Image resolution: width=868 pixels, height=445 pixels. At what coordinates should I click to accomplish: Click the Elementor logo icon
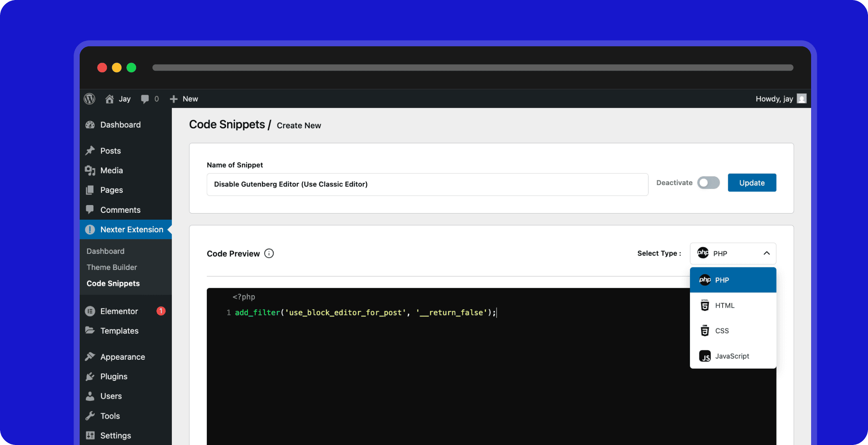(x=90, y=311)
